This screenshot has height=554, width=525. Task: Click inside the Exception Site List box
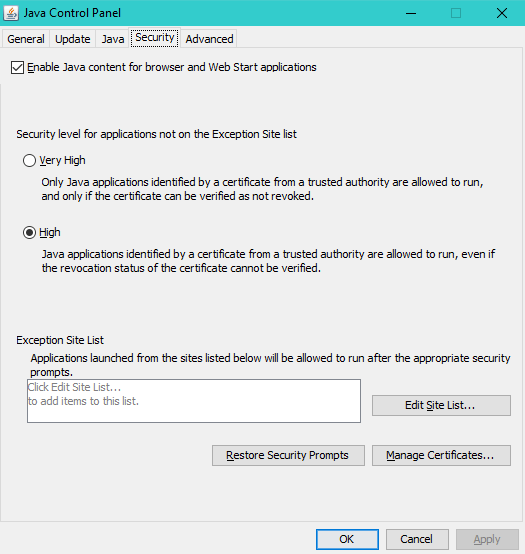[194, 401]
